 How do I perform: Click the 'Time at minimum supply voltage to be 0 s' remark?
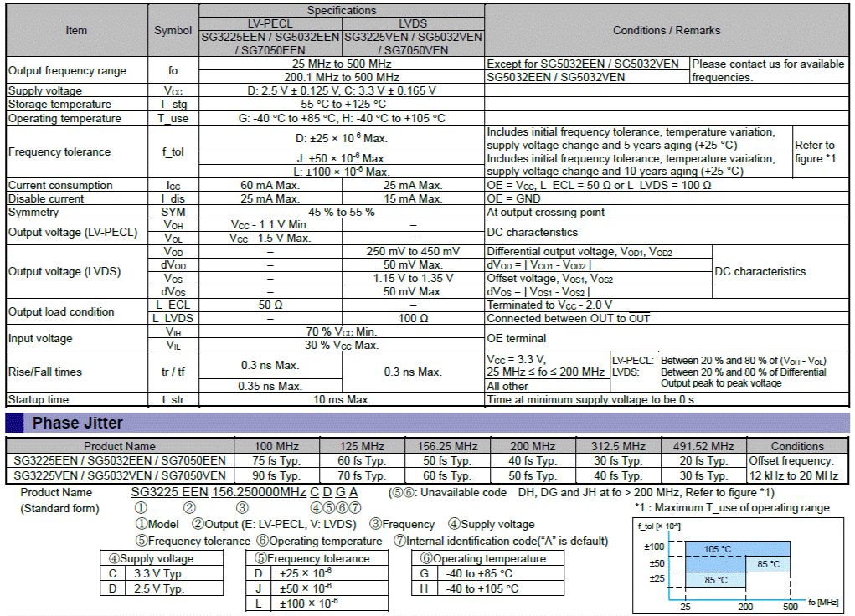590,399
